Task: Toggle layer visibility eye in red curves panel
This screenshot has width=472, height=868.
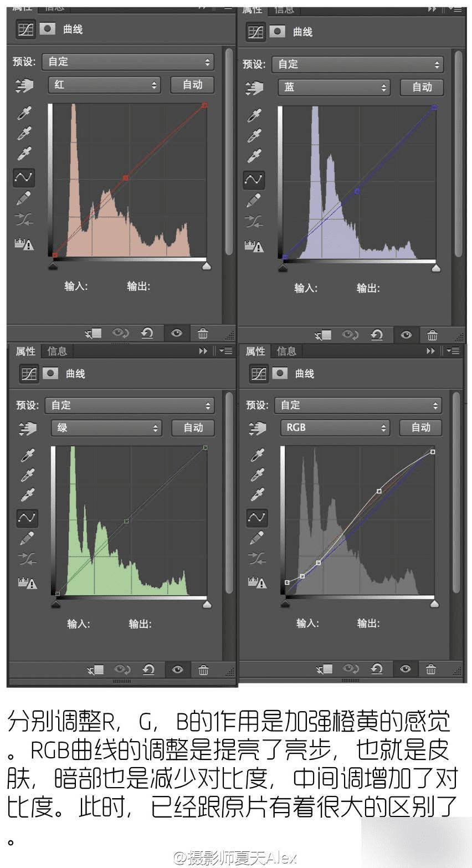Action: (x=177, y=333)
